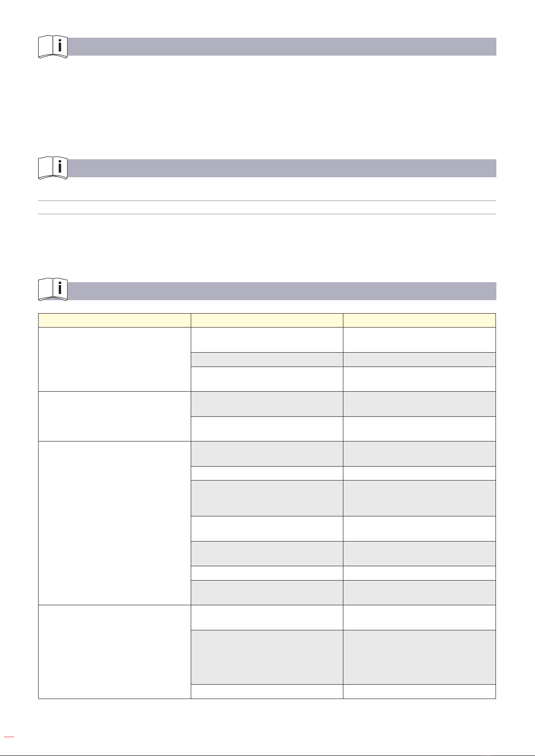Image resolution: width=535 pixels, height=756 pixels.
Task: Click the last white cell in middle column
Action: tap(267, 691)
